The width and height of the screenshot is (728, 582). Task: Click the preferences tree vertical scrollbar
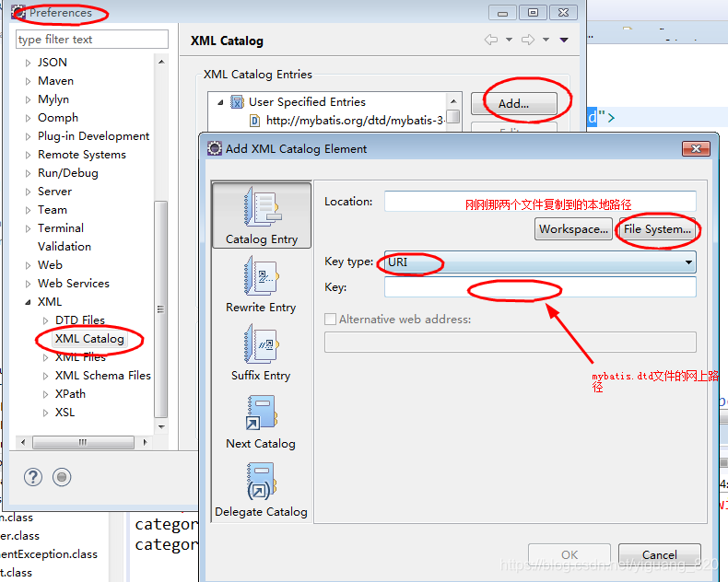(160, 309)
